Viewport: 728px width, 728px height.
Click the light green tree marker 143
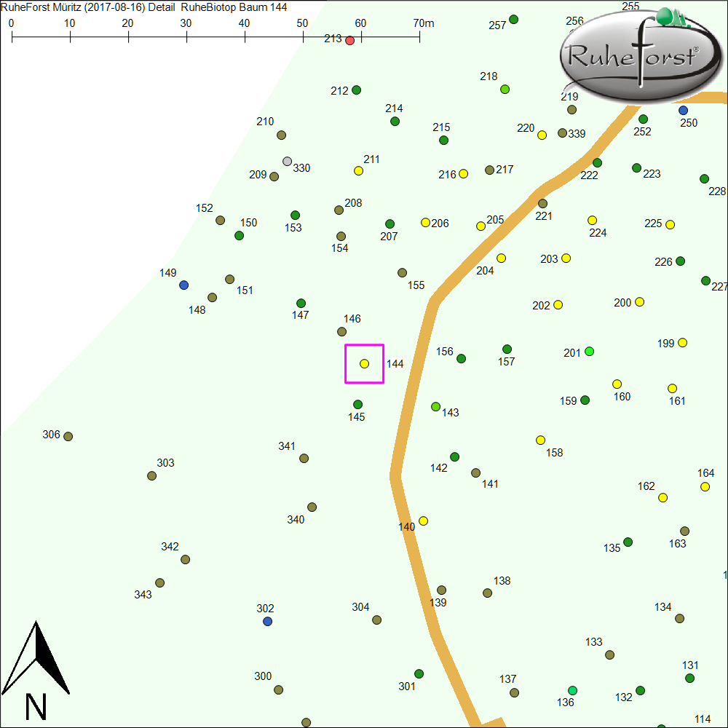[435, 406]
